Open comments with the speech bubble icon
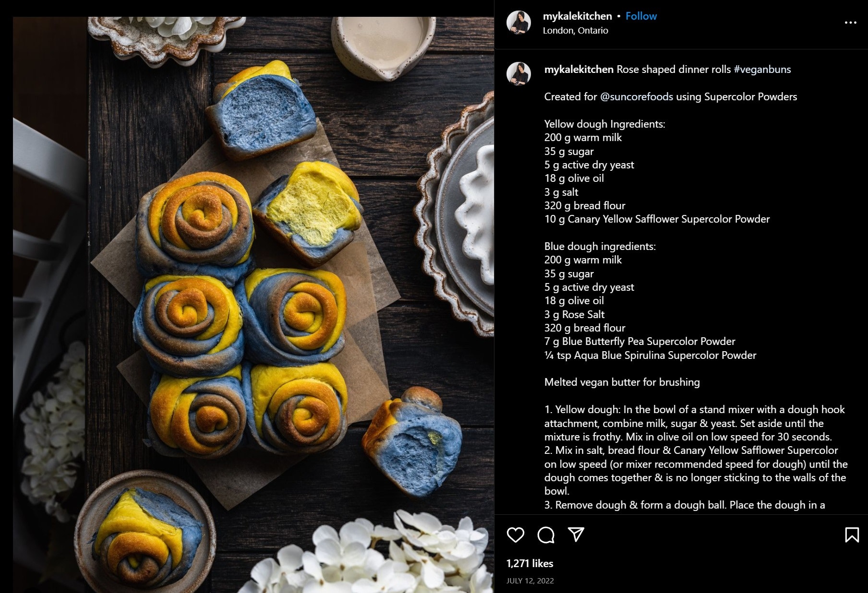The height and width of the screenshot is (593, 868). (546, 534)
